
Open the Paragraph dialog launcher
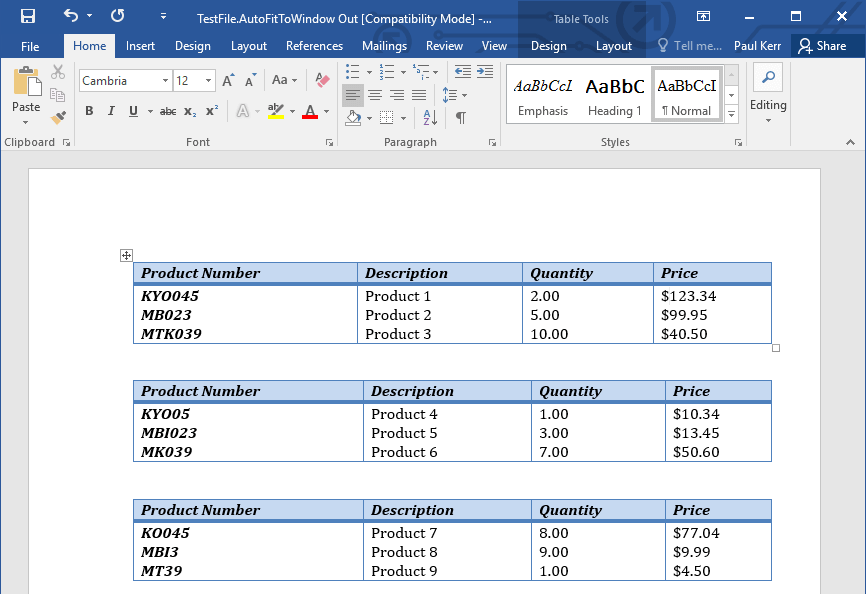click(492, 142)
